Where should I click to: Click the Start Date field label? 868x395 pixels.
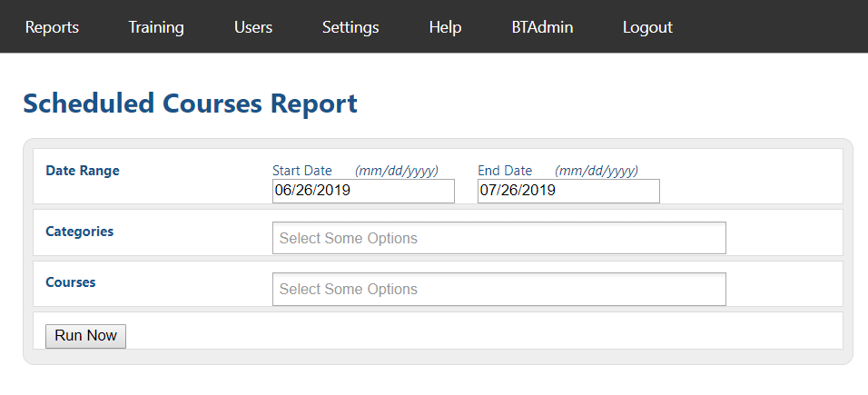point(302,171)
